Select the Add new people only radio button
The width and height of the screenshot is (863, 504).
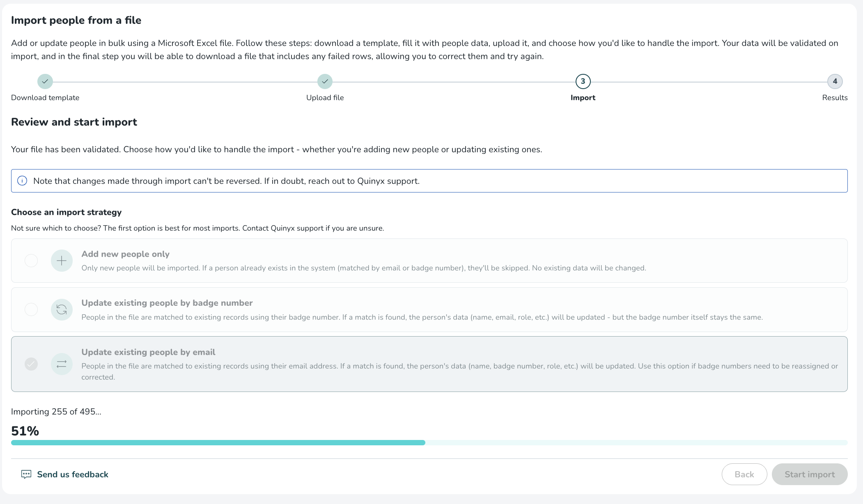31,261
